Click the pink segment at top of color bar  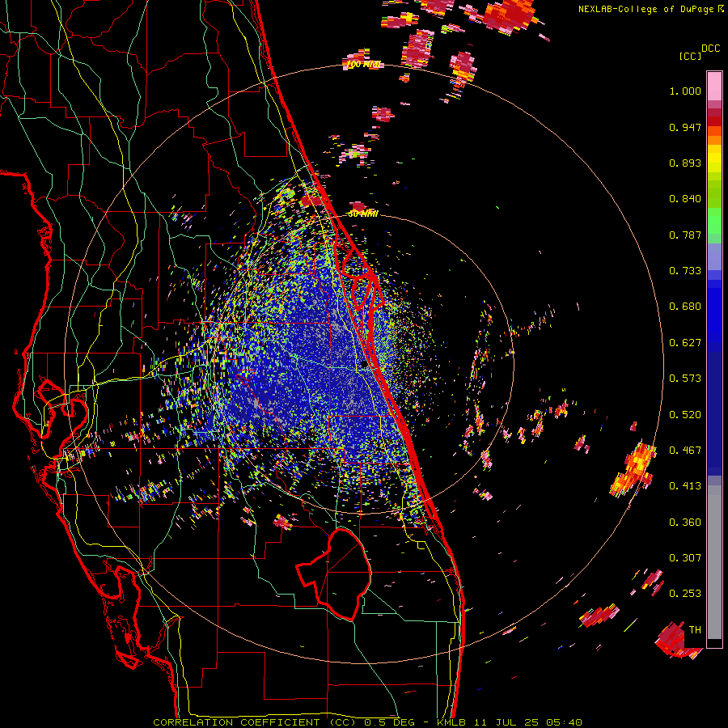714,86
